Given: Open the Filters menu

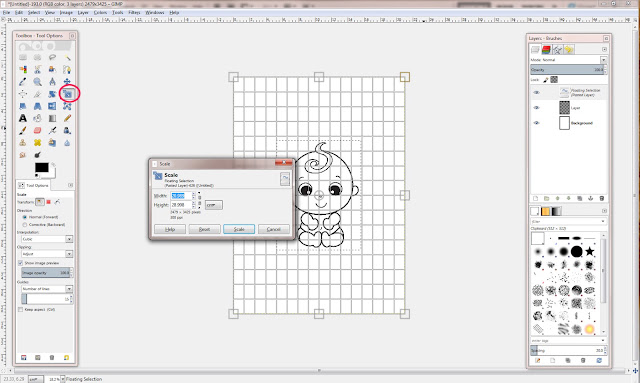Looking at the screenshot, I should [x=134, y=13].
